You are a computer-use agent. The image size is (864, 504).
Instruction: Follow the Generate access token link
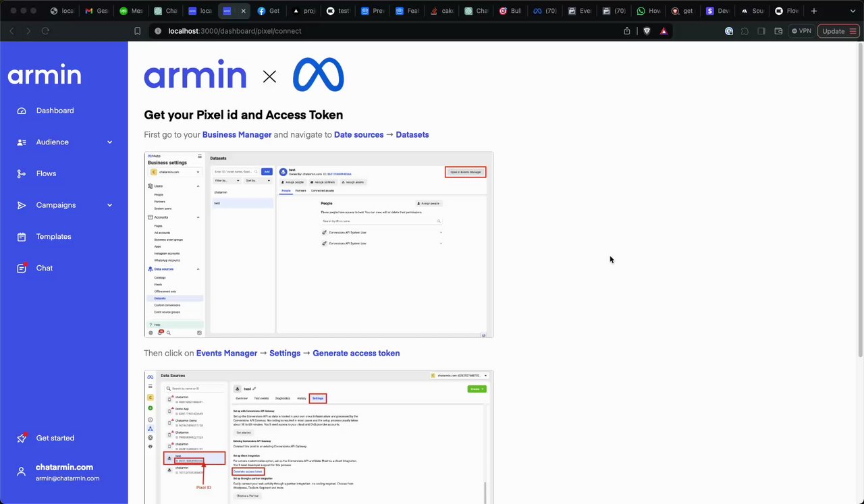[x=356, y=354]
